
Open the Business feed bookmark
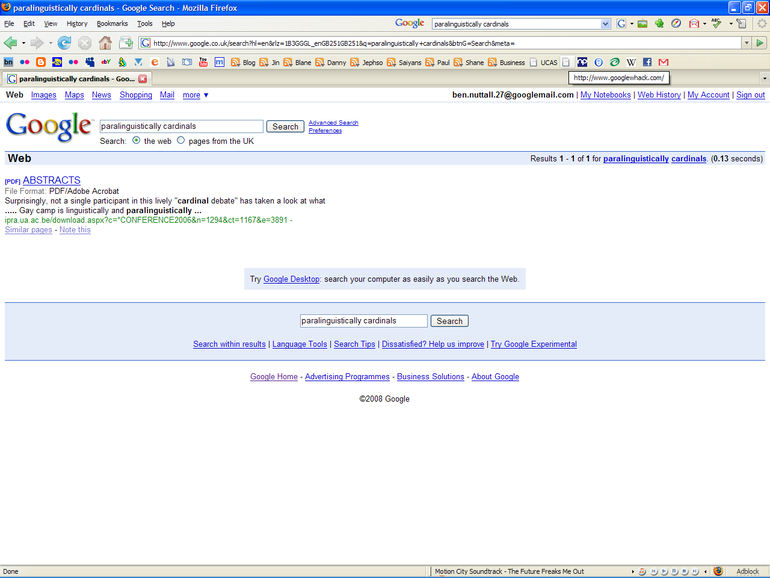tap(506, 62)
